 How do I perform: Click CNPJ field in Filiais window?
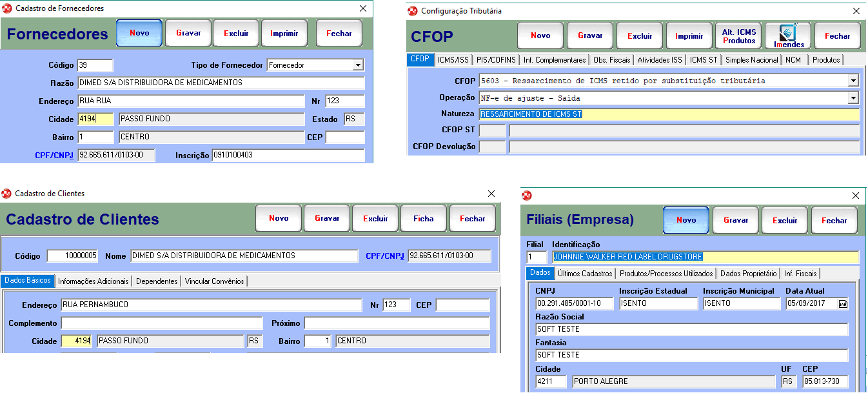[x=575, y=304]
